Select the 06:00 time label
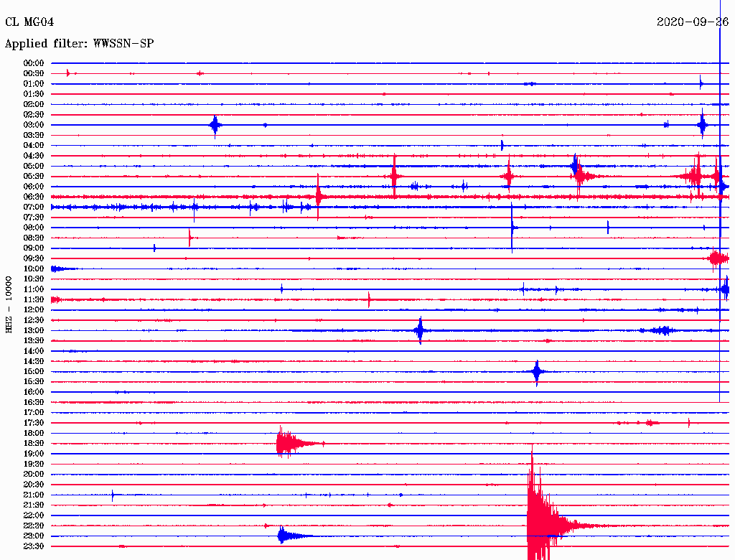Viewport: 735px width, 560px height. tap(34, 187)
